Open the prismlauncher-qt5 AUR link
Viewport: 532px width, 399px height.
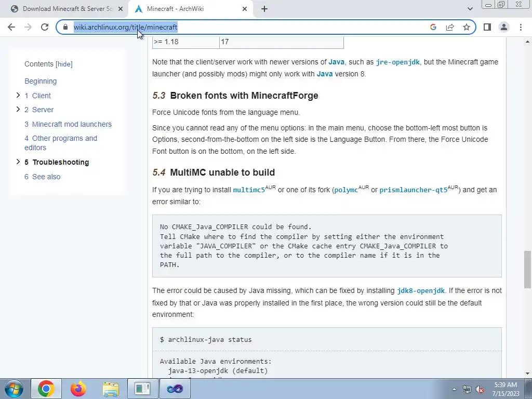(x=413, y=190)
